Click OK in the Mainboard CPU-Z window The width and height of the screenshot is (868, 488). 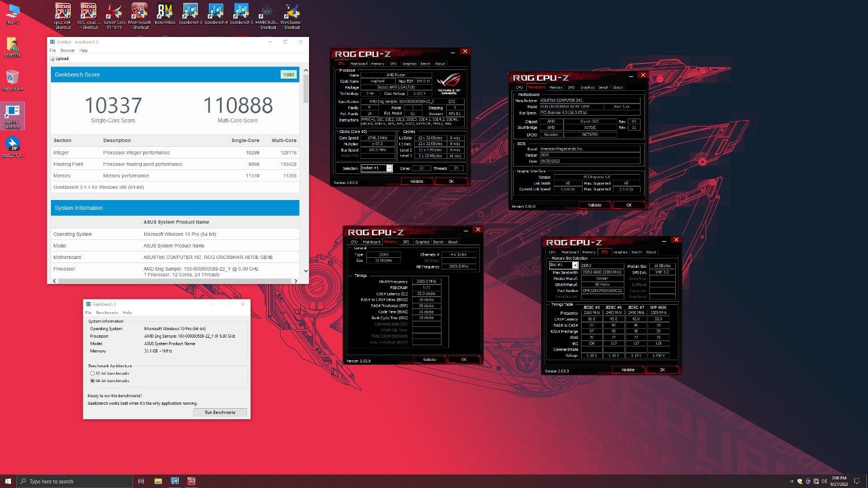pos(629,205)
